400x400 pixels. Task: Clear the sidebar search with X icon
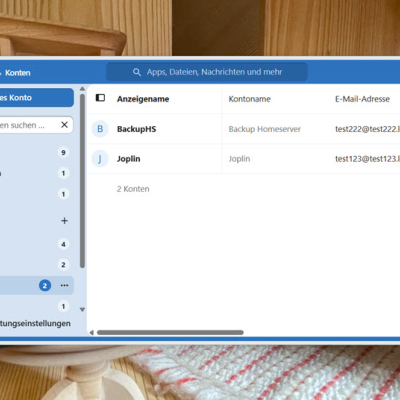coord(64,125)
